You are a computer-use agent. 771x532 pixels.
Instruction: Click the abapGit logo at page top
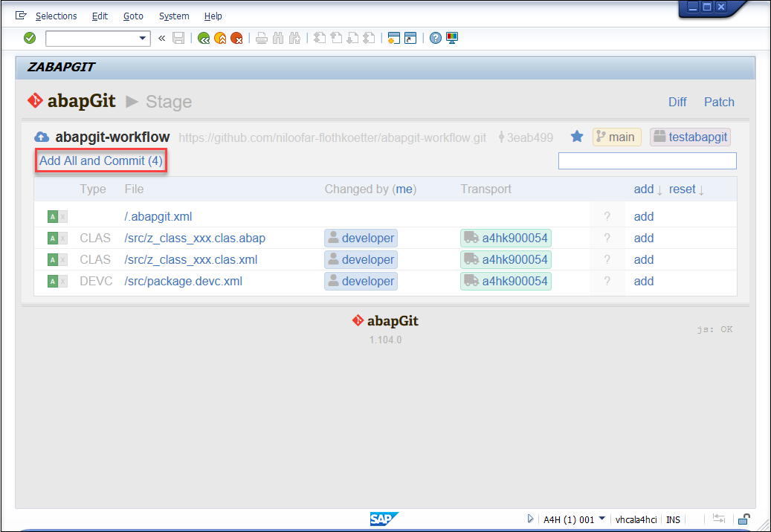[72, 101]
